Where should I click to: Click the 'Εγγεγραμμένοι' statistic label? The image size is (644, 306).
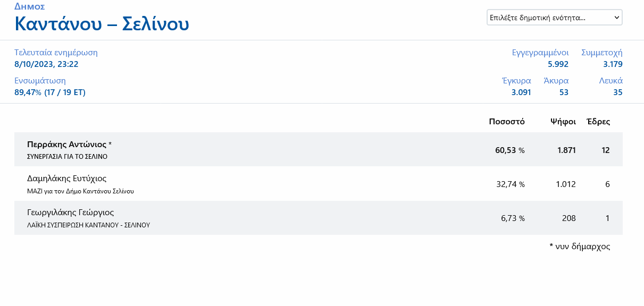(x=540, y=53)
